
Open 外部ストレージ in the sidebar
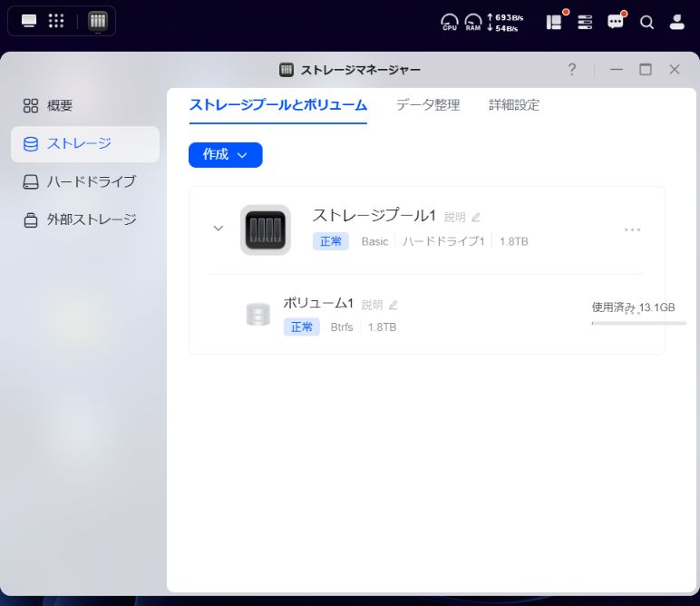point(85,220)
